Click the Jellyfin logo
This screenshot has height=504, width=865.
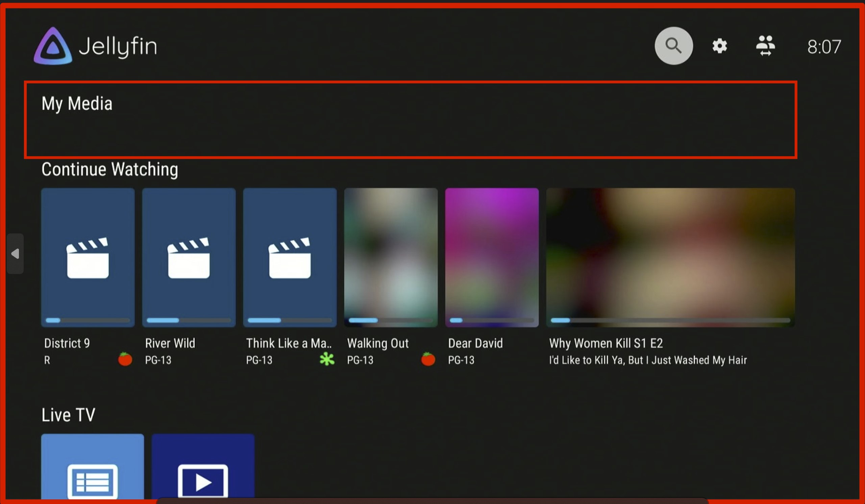pyautogui.click(x=53, y=46)
